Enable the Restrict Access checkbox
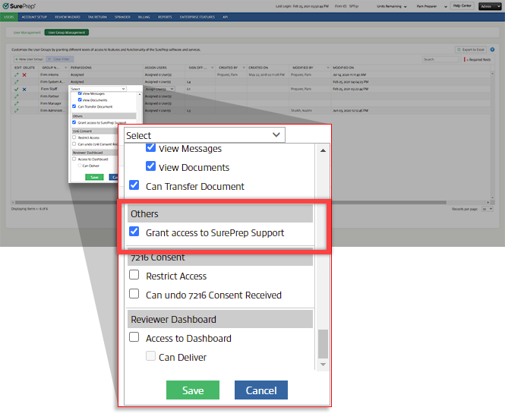 pos(134,276)
